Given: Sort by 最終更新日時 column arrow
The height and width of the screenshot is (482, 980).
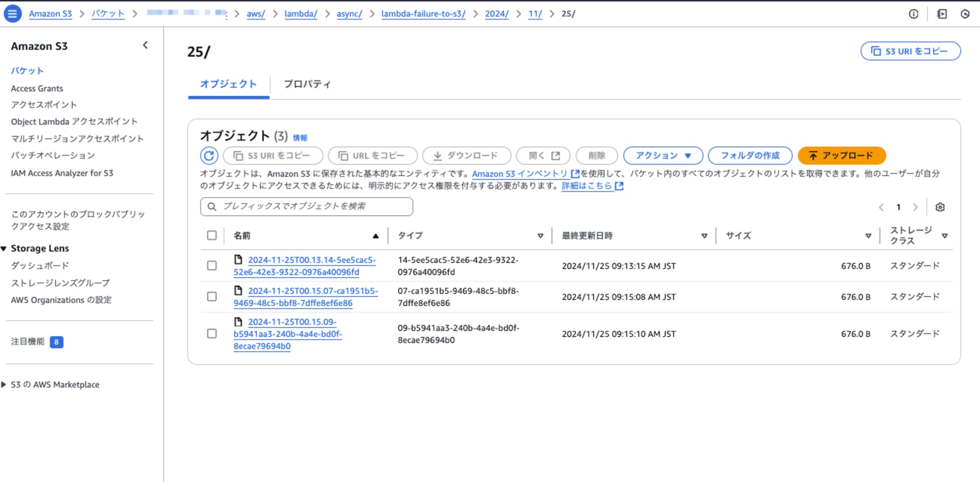Looking at the screenshot, I should click(704, 236).
